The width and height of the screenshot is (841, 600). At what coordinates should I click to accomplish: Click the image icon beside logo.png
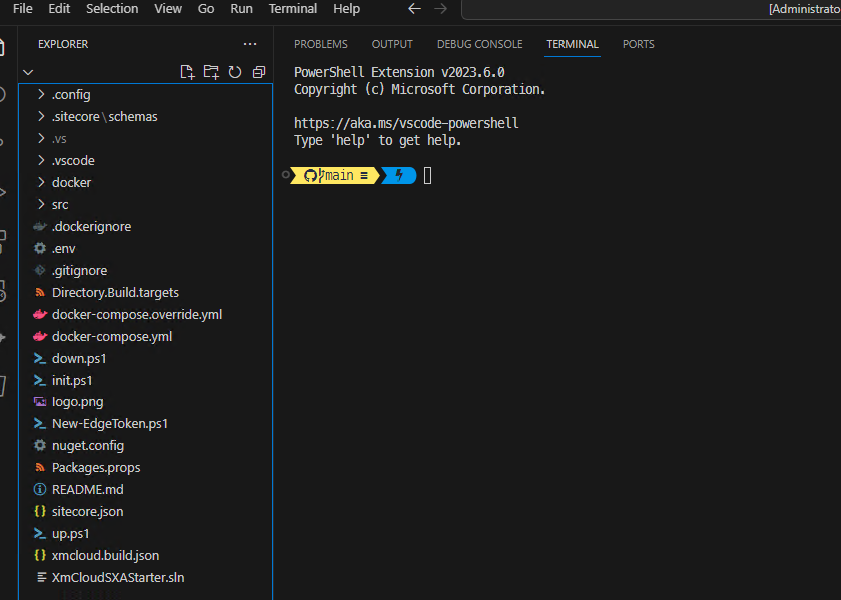click(40, 402)
